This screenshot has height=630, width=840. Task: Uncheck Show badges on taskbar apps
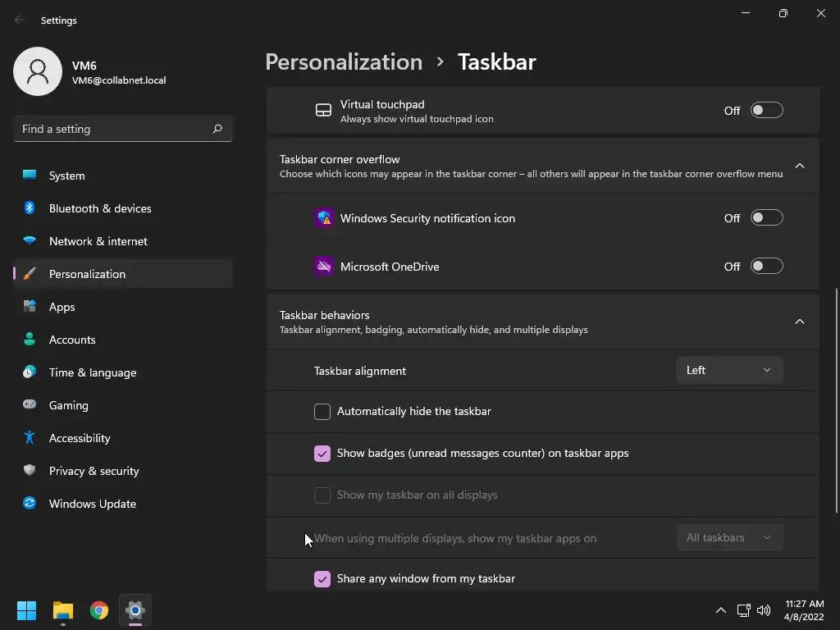[322, 454]
